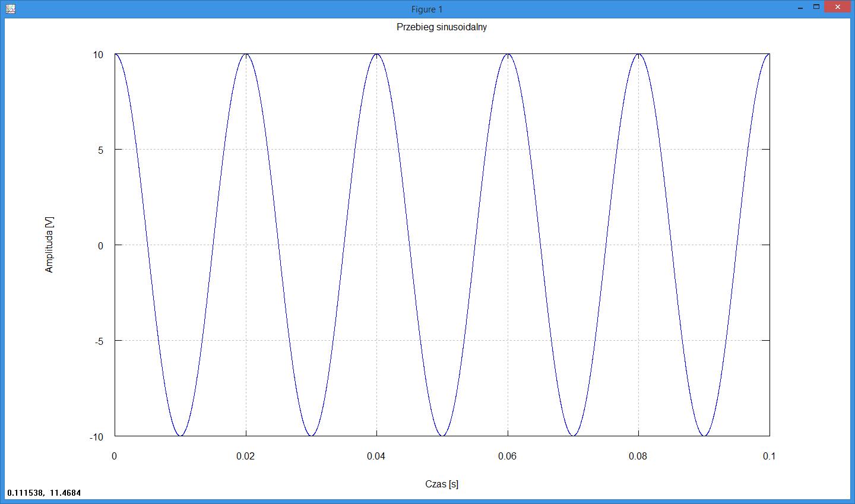Click the cursor coordinates '0.111538, 11.4684'
Screen dimensions: 855x504
coord(45,493)
